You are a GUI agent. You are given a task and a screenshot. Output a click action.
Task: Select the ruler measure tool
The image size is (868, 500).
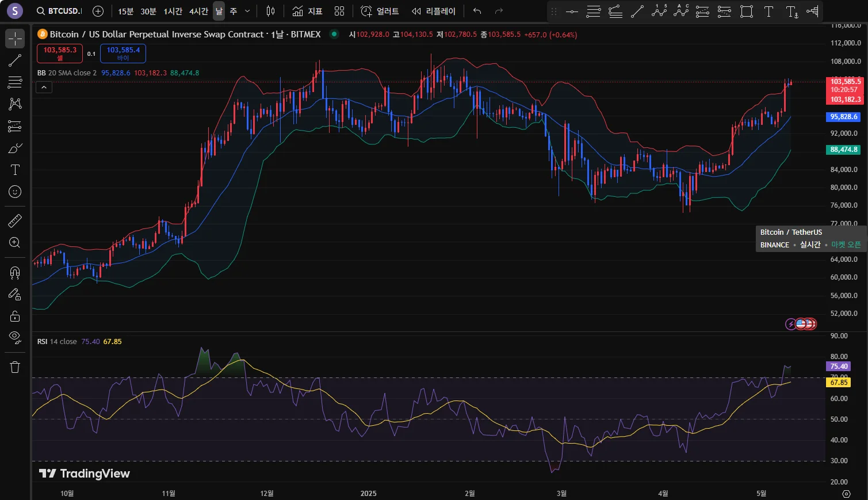(15, 220)
